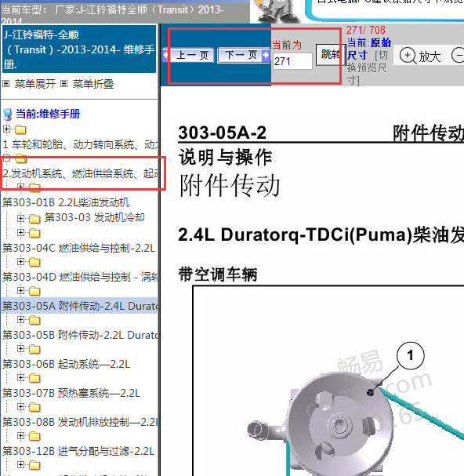Expand the 第303-04D 燃油供给与控制 node
Image resolution: width=464 pixels, height=476 pixels.
[x=20, y=261]
